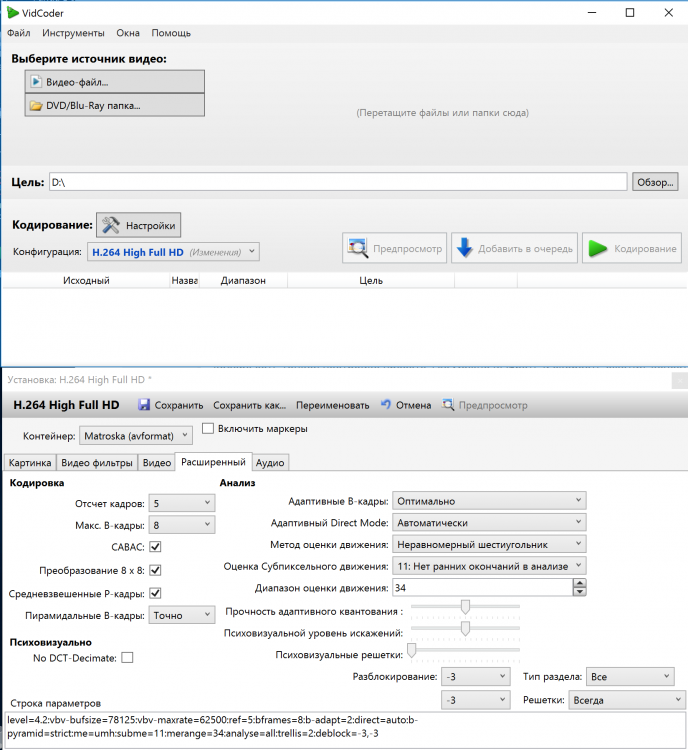
Task: Start encoding with green Кодирование button
Action: click(x=632, y=248)
